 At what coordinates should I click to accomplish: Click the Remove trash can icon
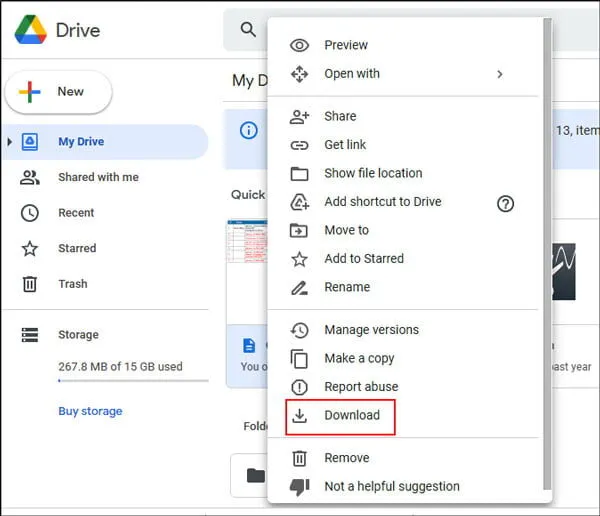pyautogui.click(x=299, y=458)
